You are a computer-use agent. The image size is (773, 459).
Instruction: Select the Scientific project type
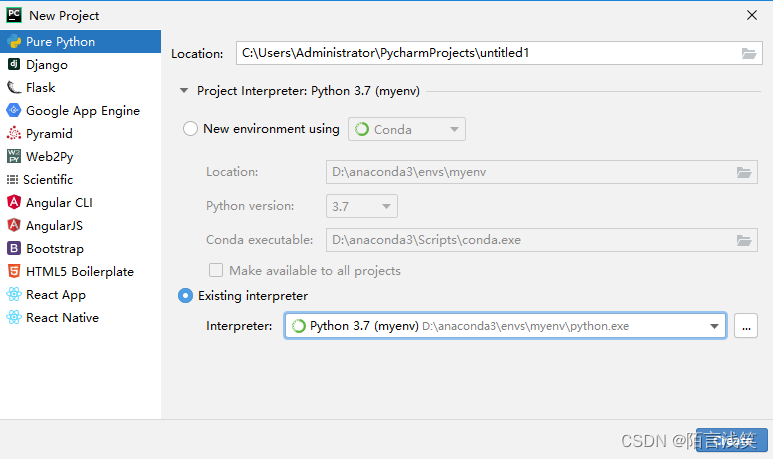tap(80, 179)
